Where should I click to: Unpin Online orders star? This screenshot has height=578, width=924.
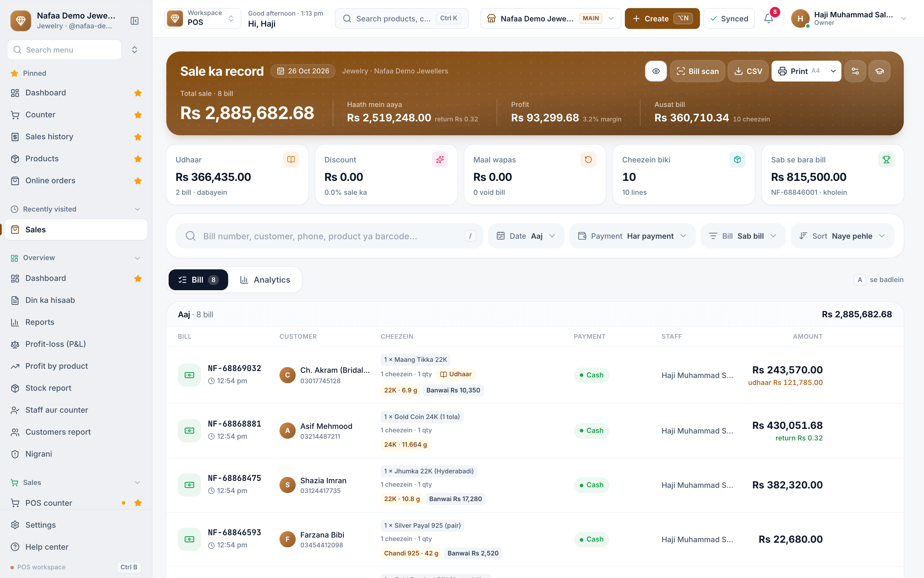(x=138, y=180)
